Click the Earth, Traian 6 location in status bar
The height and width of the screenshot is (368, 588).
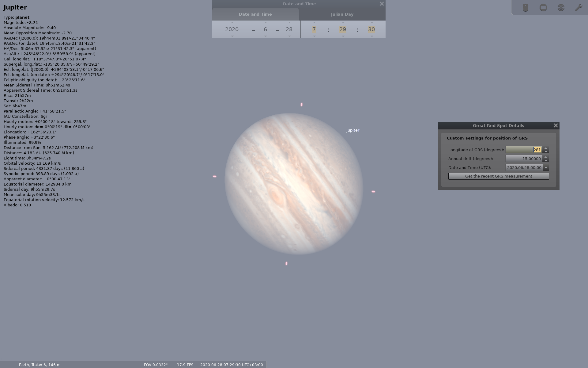[39, 365]
